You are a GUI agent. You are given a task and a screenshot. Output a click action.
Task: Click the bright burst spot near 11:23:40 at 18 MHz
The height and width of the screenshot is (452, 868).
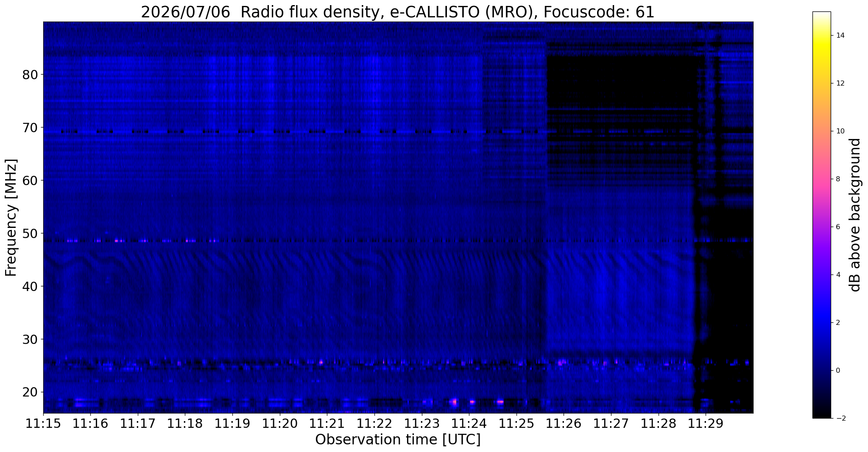[x=454, y=402]
